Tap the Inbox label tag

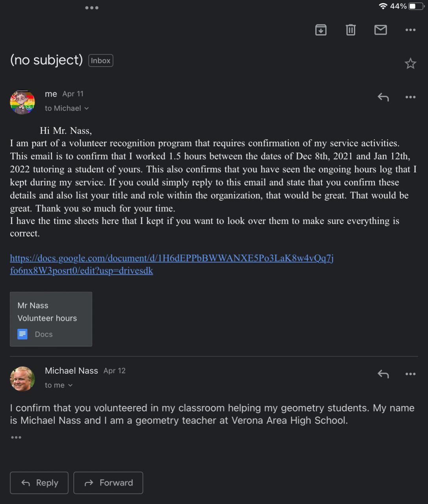[x=100, y=61]
